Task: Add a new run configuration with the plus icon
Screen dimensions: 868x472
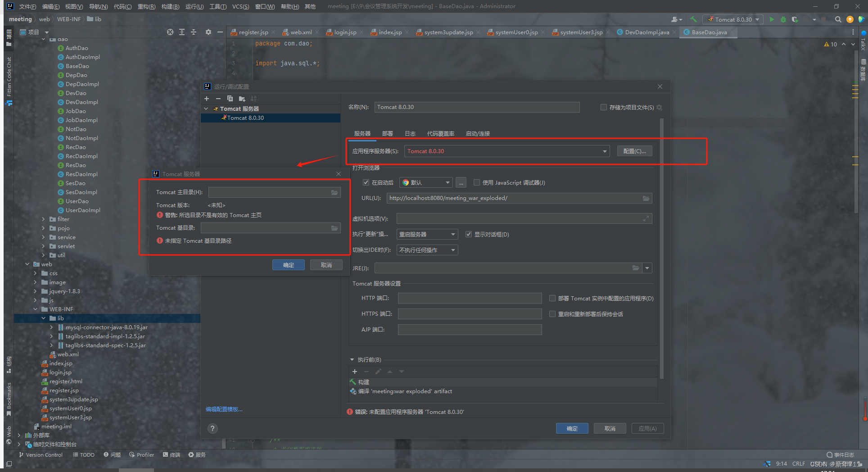Action: pyautogui.click(x=207, y=99)
